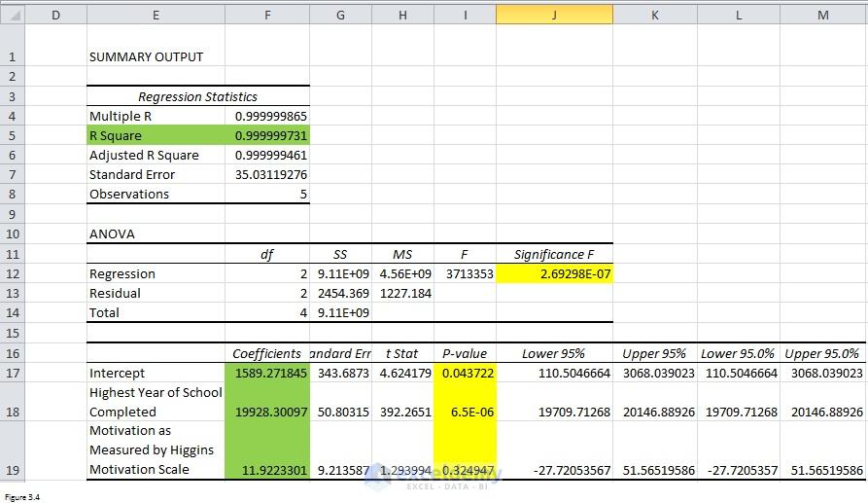Screen dimensions: 868x503
Task: Click the P-value header cell
Action: tap(465, 353)
